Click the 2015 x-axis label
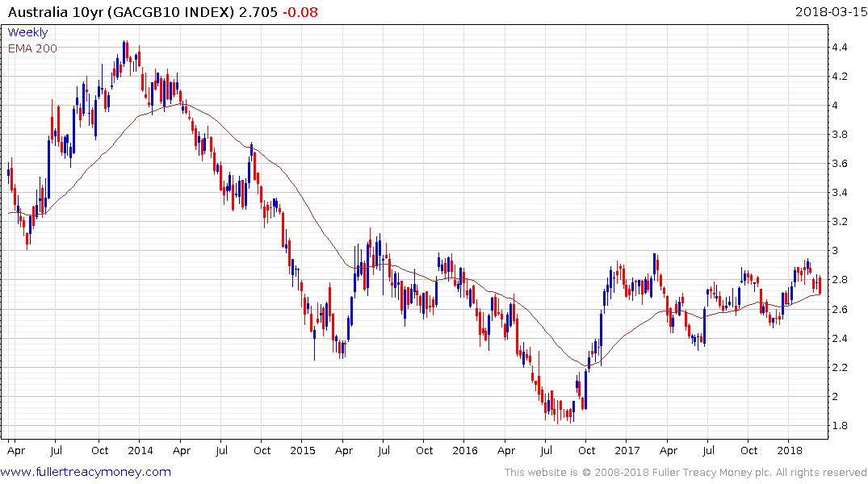868x484 pixels. tap(302, 450)
